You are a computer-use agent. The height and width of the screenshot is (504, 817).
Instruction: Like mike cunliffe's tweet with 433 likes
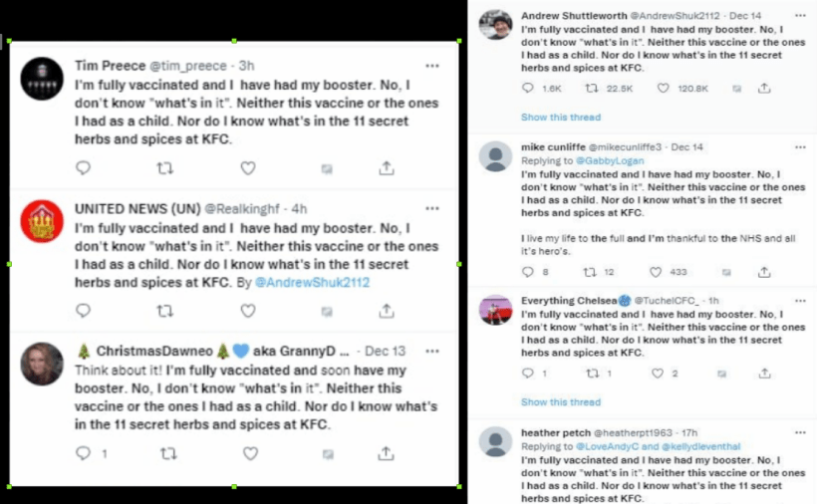point(656,272)
